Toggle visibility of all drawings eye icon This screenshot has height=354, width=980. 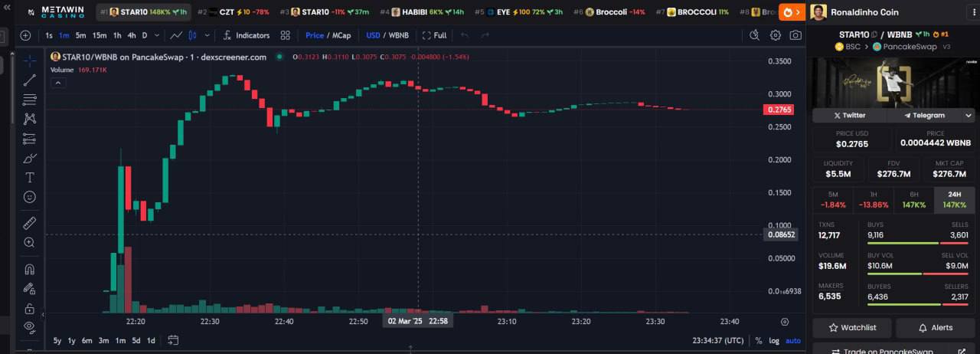(x=30, y=326)
